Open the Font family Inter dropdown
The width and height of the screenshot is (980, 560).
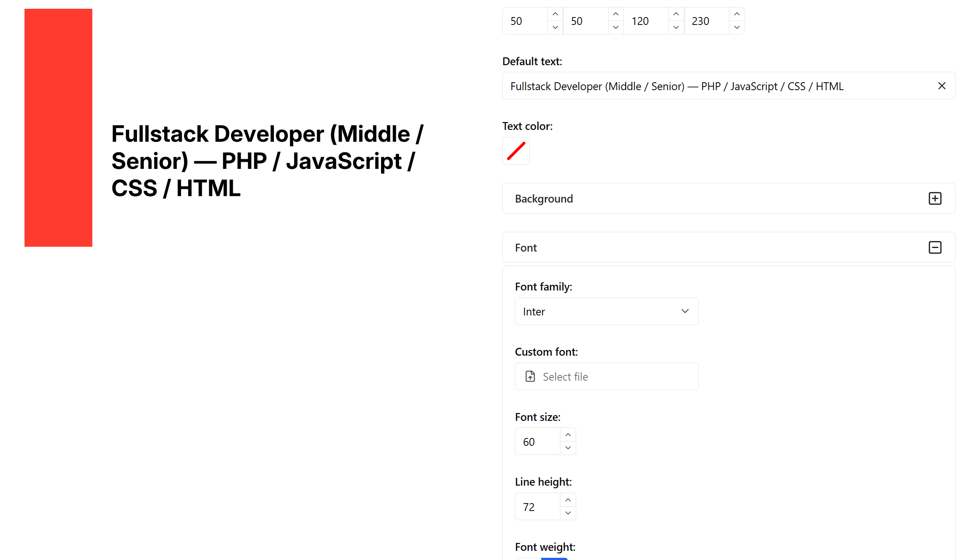pos(606,311)
